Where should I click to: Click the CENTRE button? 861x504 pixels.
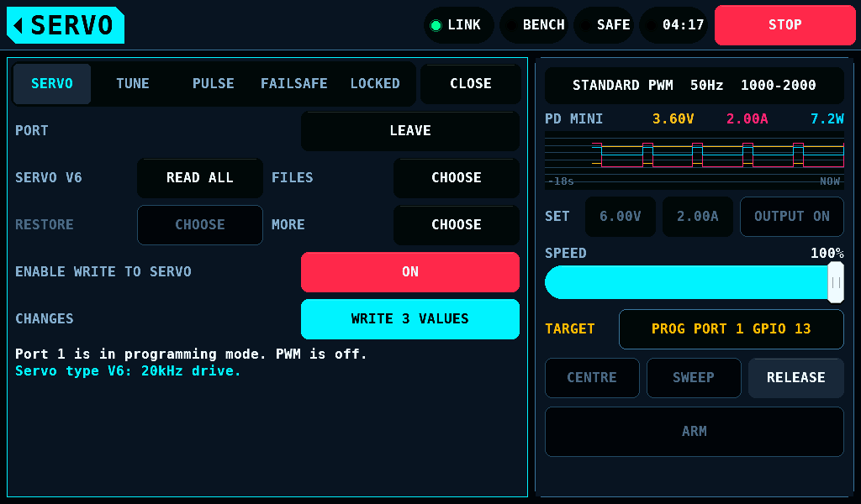pos(592,378)
